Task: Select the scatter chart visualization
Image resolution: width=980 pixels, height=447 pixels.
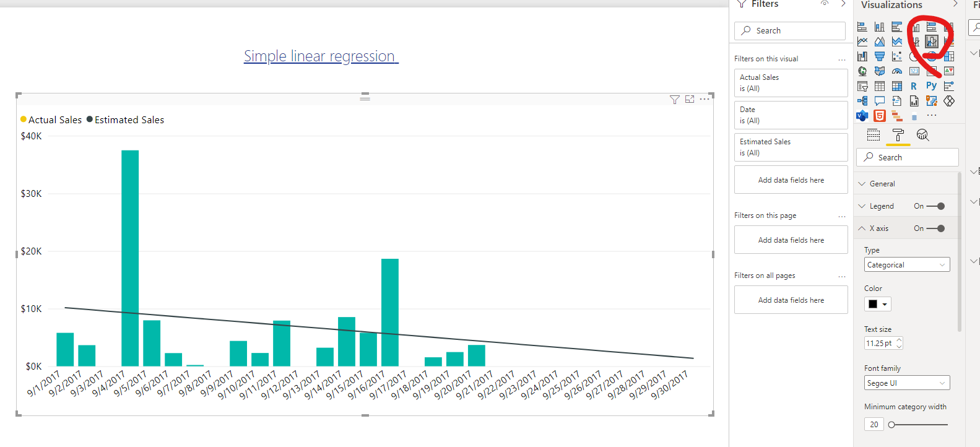Action: coord(897,56)
